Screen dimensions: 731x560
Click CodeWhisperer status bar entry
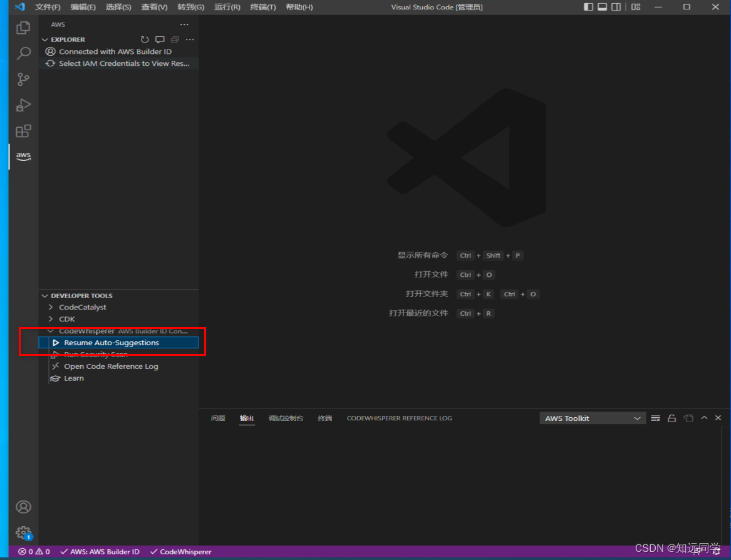[180, 552]
